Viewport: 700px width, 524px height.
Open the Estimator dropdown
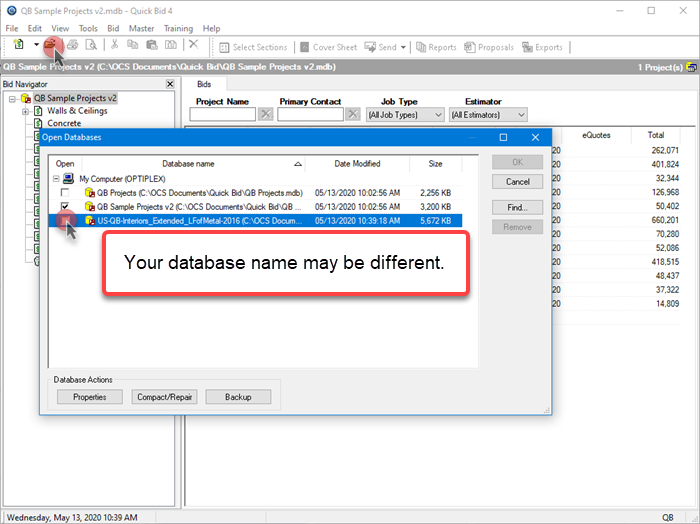pos(488,115)
